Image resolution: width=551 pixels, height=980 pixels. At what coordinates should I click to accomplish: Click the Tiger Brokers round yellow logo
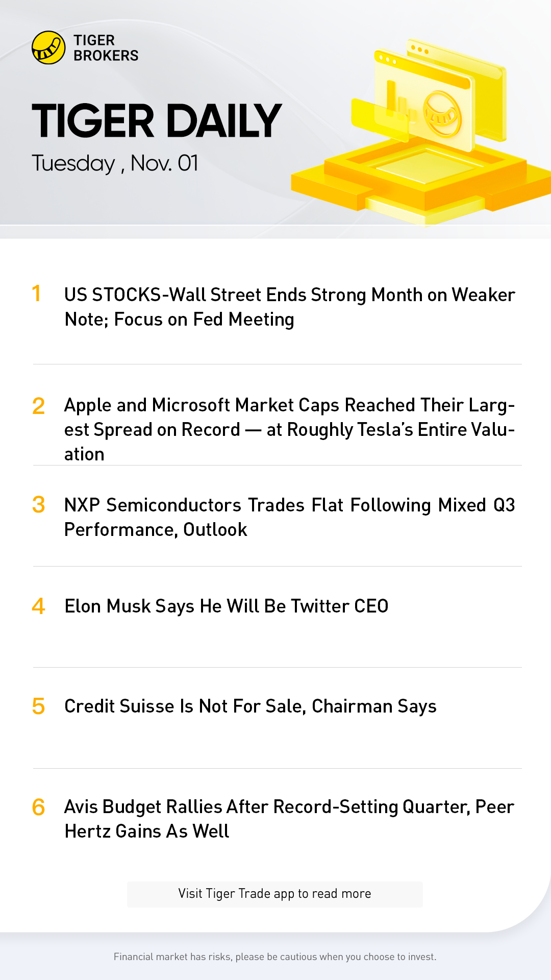tap(48, 48)
